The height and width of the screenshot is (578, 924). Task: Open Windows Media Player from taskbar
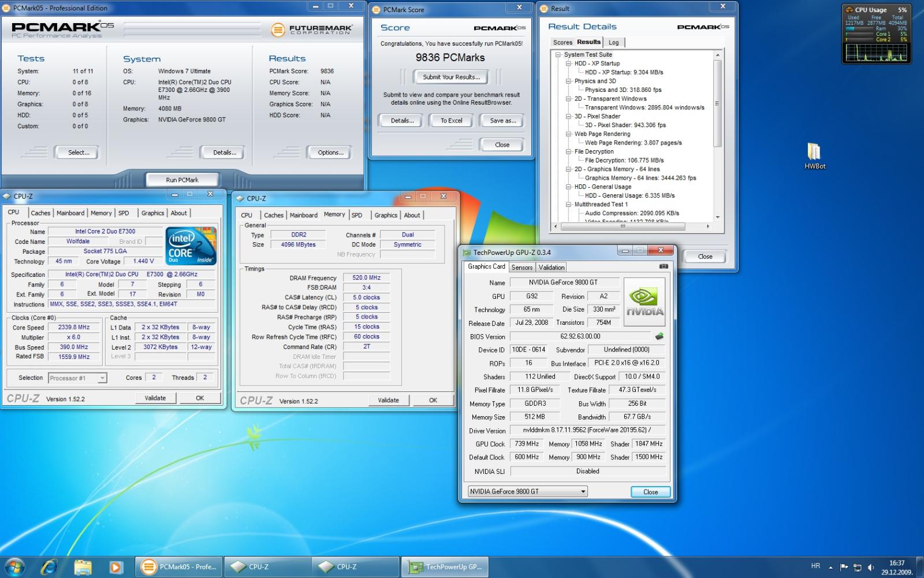click(115, 567)
